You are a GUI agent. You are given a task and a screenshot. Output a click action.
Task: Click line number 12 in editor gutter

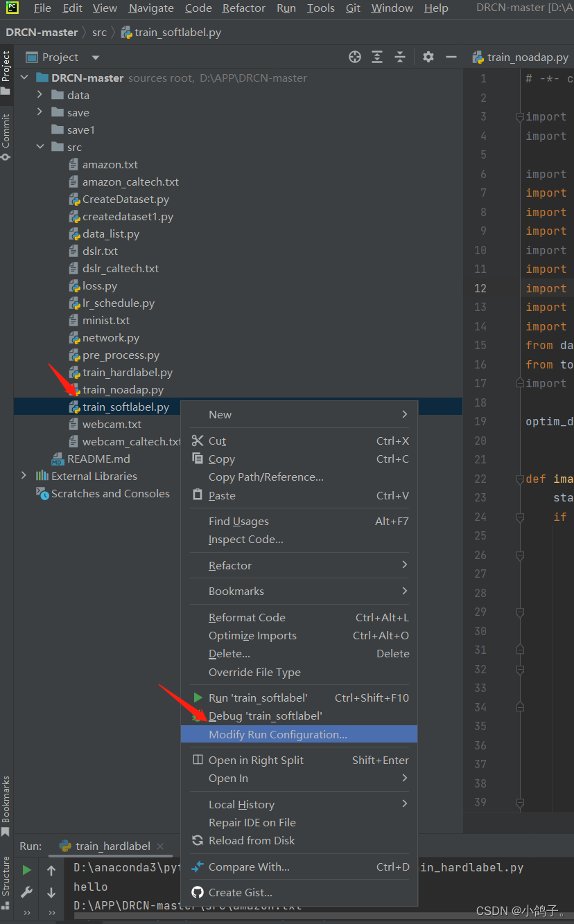[480, 288]
